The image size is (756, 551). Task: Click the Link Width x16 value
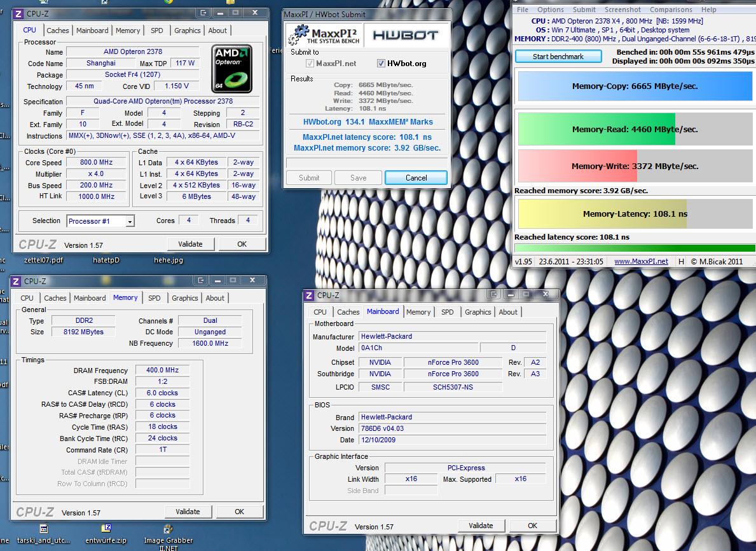[411, 479]
